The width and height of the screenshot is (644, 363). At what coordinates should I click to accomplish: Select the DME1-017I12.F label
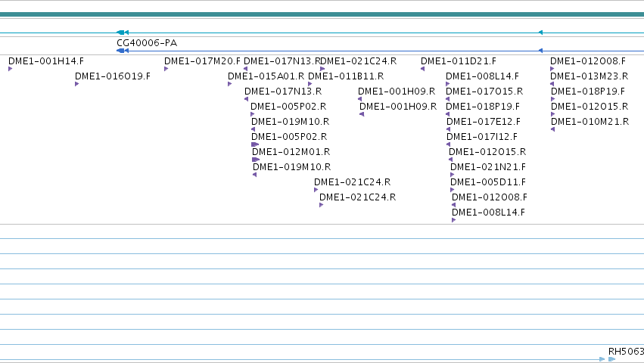point(482,137)
